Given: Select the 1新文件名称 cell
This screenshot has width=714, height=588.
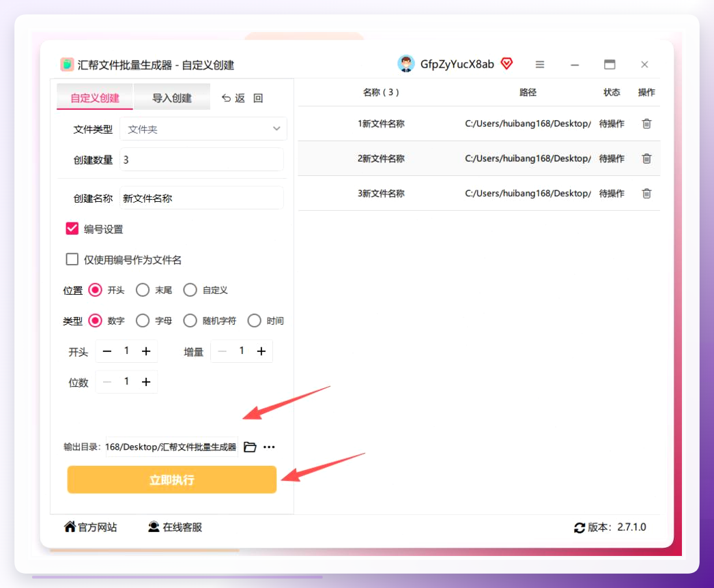Looking at the screenshot, I should pyautogui.click(x=381, y=123).
